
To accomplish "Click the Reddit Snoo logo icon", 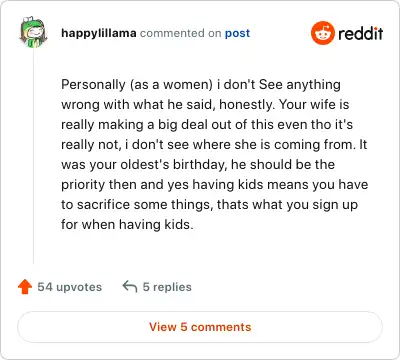I will (322, 33).
